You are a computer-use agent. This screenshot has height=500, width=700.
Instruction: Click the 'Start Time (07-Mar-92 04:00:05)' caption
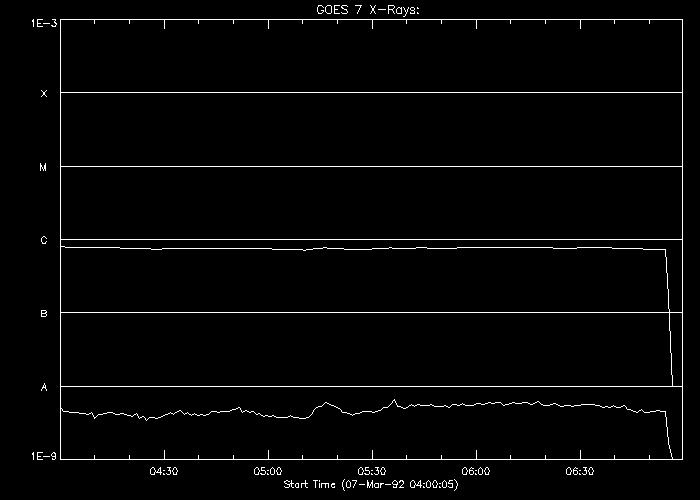(x=371, y=484)
